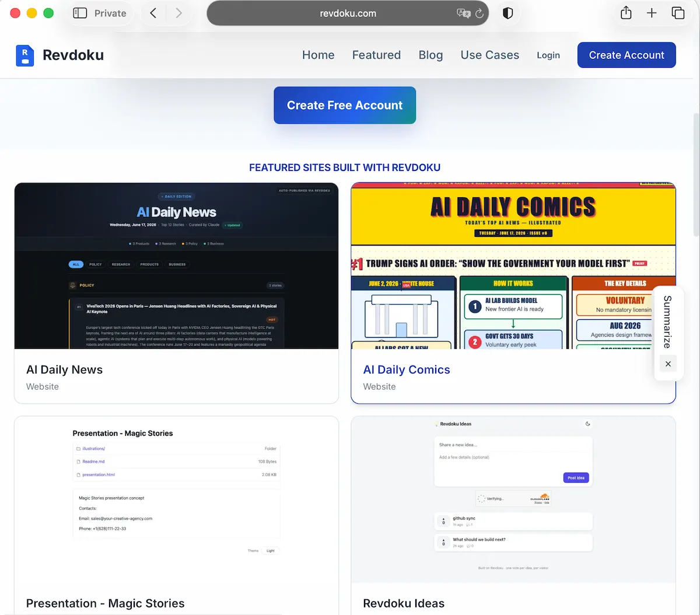Click 'Website' label under AI Daily News
The width and height of the screenshot is (700, 615).
click(43, 386)
